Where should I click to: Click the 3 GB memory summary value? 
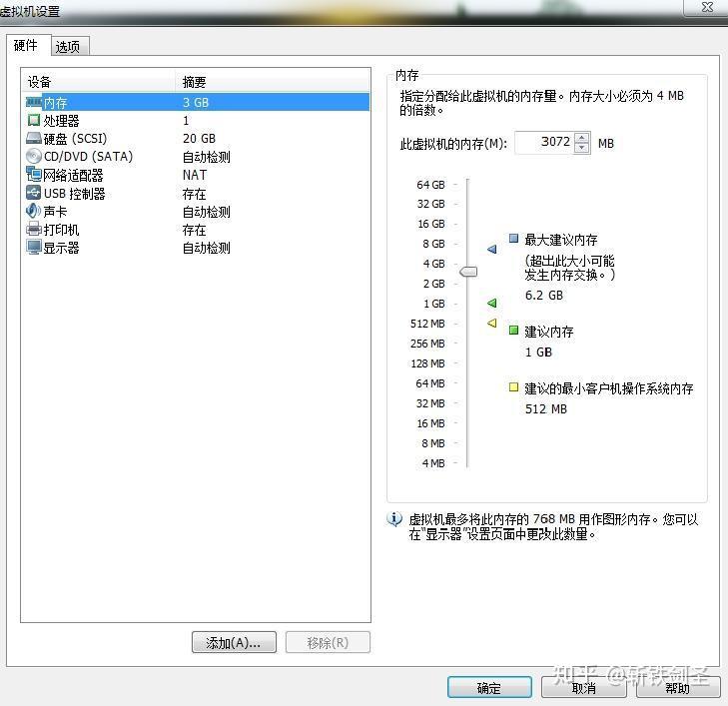(x=196, y=102)
